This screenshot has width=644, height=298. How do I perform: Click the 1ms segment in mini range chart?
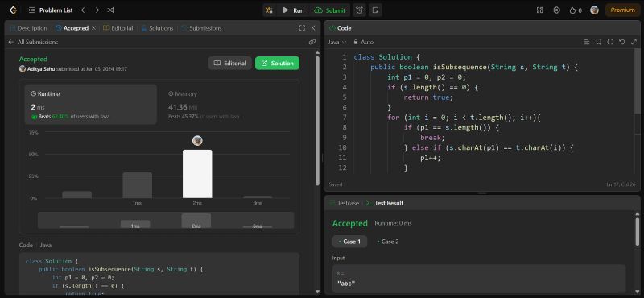(135, 224)
